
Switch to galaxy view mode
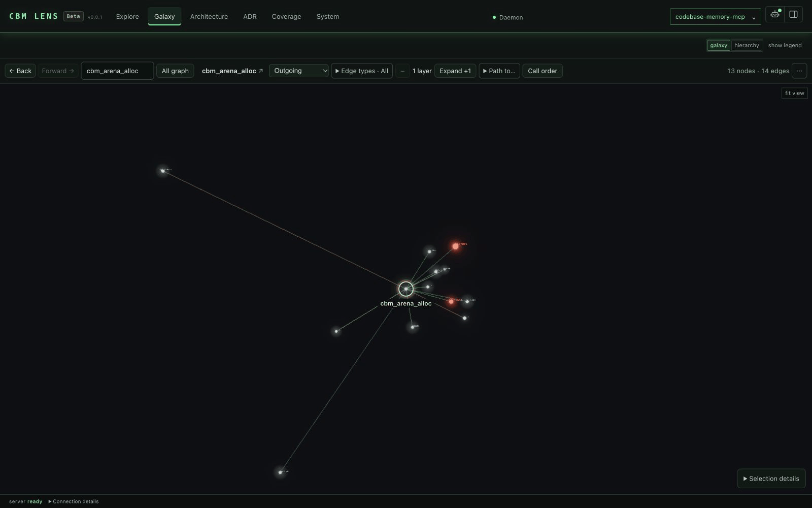(719, 45)
